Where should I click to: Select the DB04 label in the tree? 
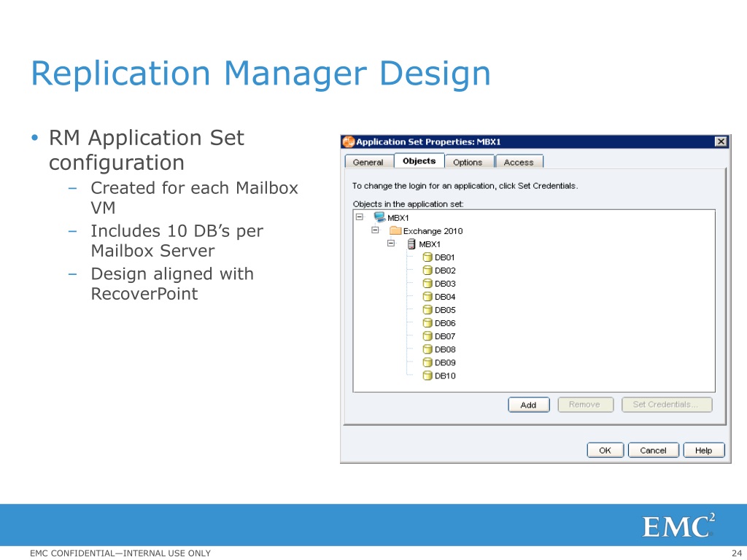(x=445, y=297)
